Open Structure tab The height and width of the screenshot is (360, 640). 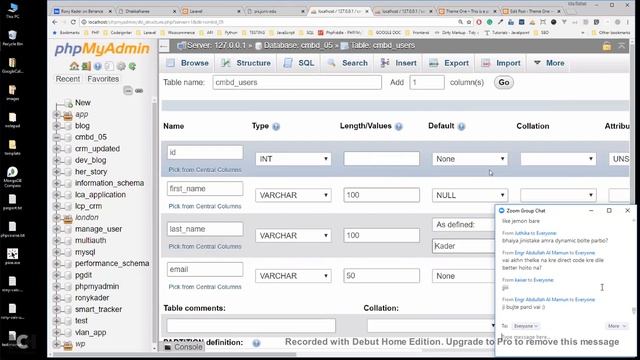tap(245, 63)
